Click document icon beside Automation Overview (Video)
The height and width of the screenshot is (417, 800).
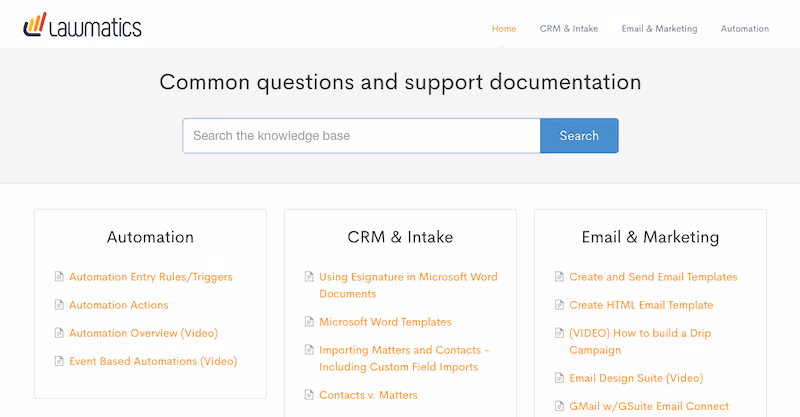tap(59, 333)
